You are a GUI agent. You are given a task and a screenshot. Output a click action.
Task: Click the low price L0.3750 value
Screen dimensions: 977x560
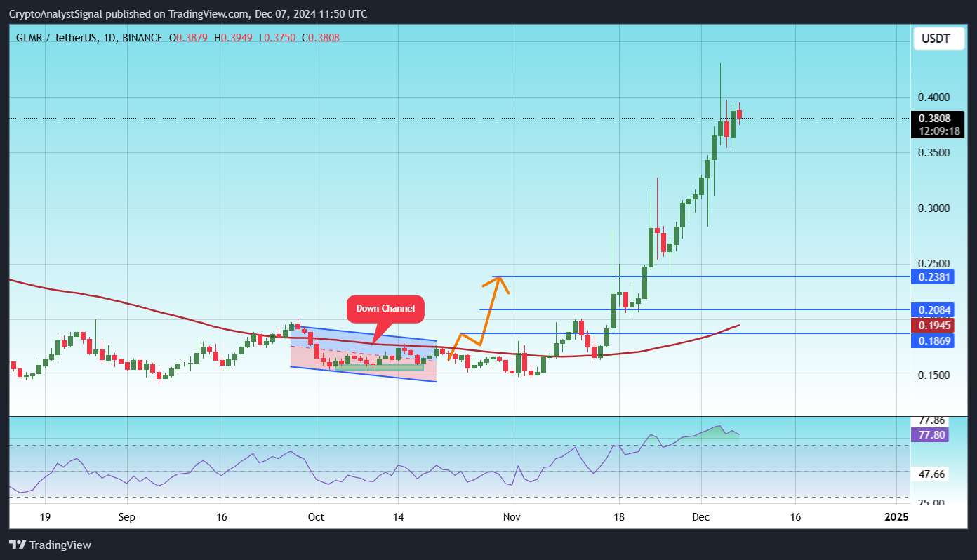[277, 37]
